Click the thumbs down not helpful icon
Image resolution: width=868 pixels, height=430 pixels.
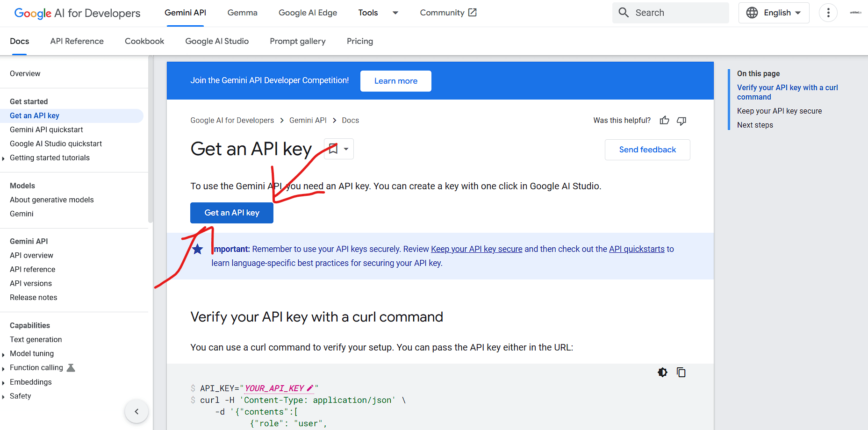pyautogui.click(x=681, y=121)
